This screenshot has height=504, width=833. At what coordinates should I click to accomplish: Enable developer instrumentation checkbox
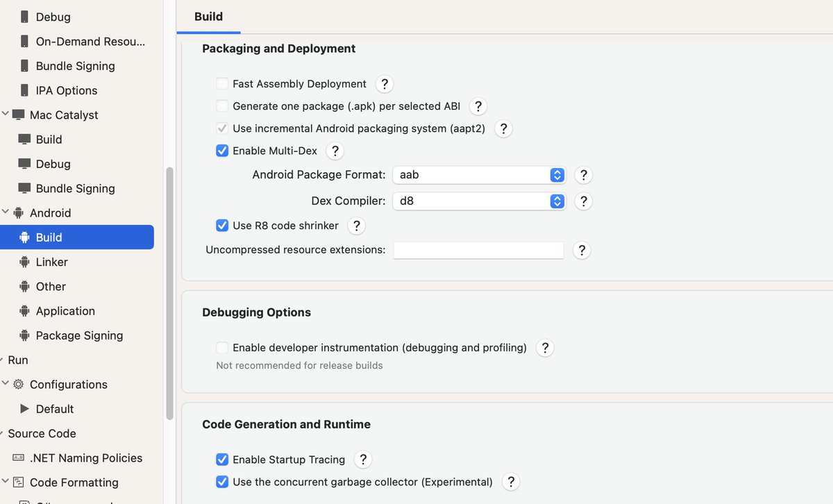pyautogui.click(x=222, y=348)
